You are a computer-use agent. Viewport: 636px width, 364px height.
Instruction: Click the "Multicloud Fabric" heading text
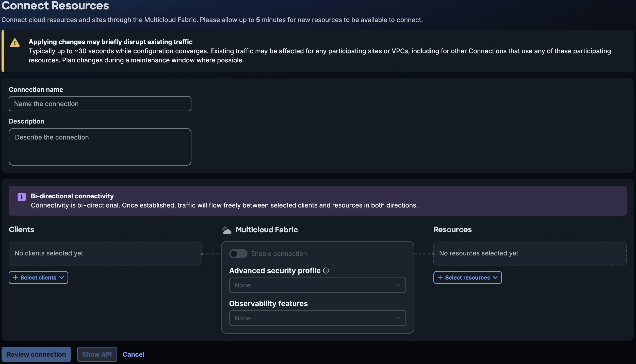tap(267, 230)
